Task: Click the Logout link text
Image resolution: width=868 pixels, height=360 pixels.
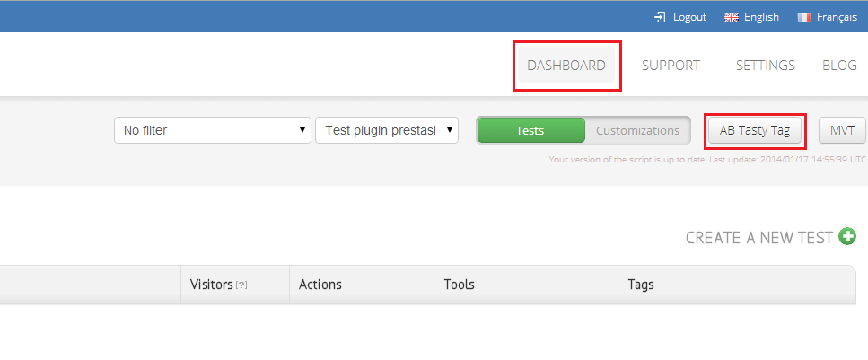Action: (689, 17)
